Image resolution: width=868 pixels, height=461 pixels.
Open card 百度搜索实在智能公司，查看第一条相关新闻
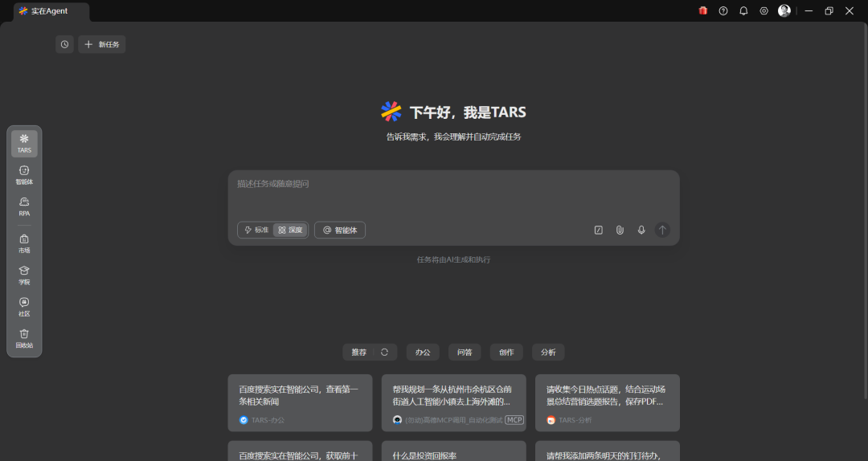[300, 403]
